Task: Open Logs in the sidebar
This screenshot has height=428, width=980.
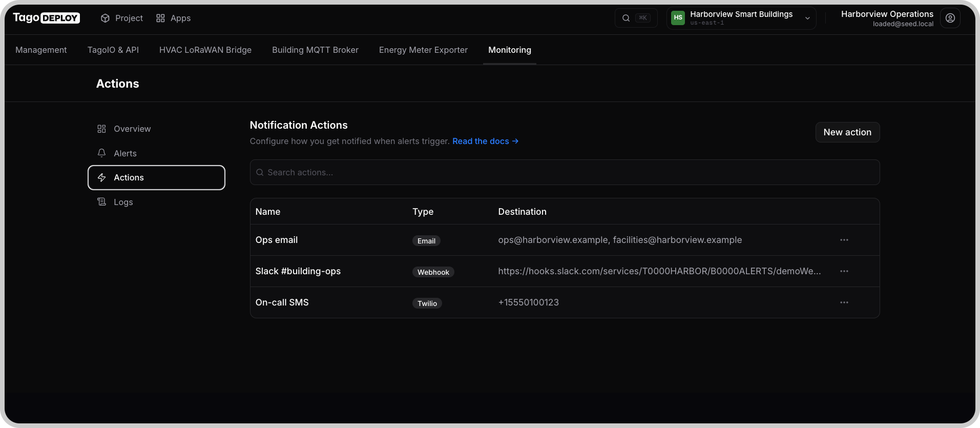Action: coord(156,202)
